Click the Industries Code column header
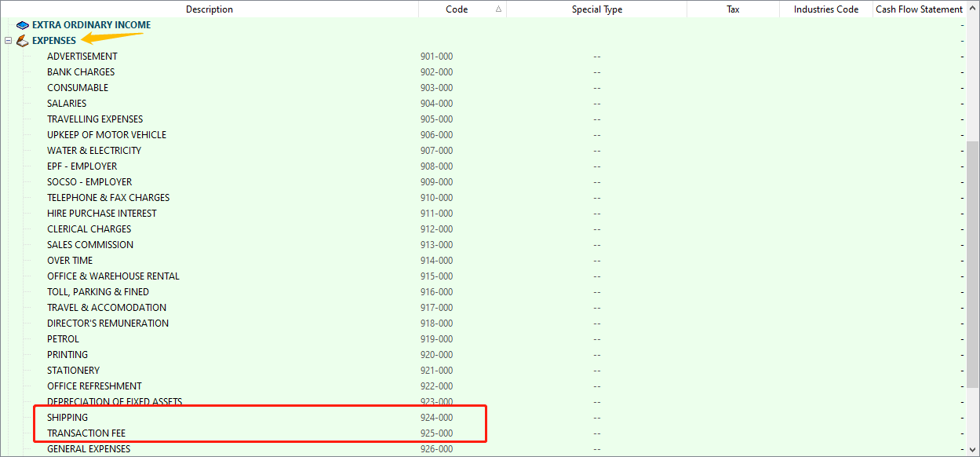The width and height of the screenshot is (980, 457). pyautogui.click(x=825, y=9)
